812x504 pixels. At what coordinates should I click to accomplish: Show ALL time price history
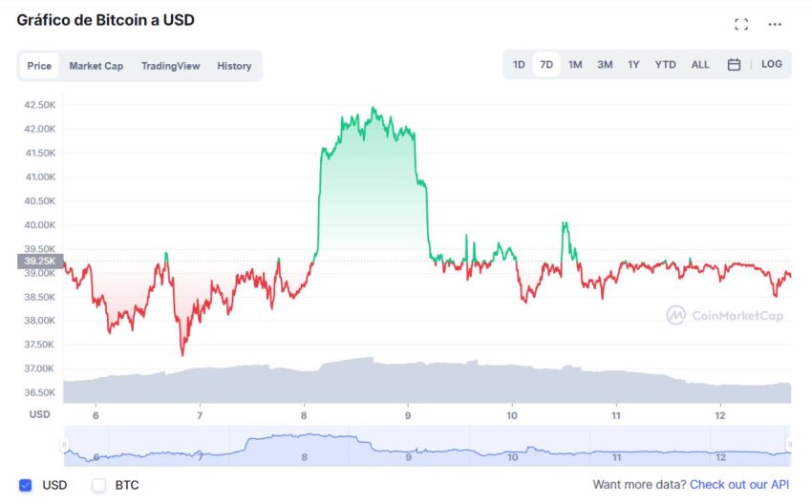[x=700, y=65]
